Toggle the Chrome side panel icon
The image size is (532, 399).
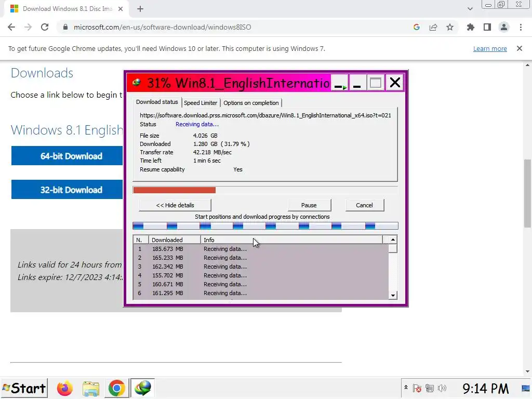tap(487, 27)
